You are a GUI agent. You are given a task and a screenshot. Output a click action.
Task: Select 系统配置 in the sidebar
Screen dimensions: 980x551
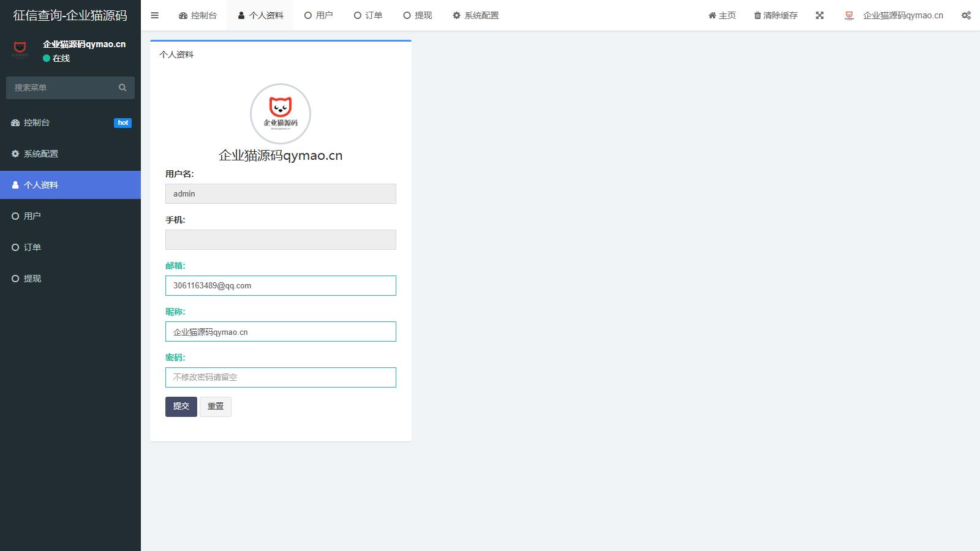41,154
